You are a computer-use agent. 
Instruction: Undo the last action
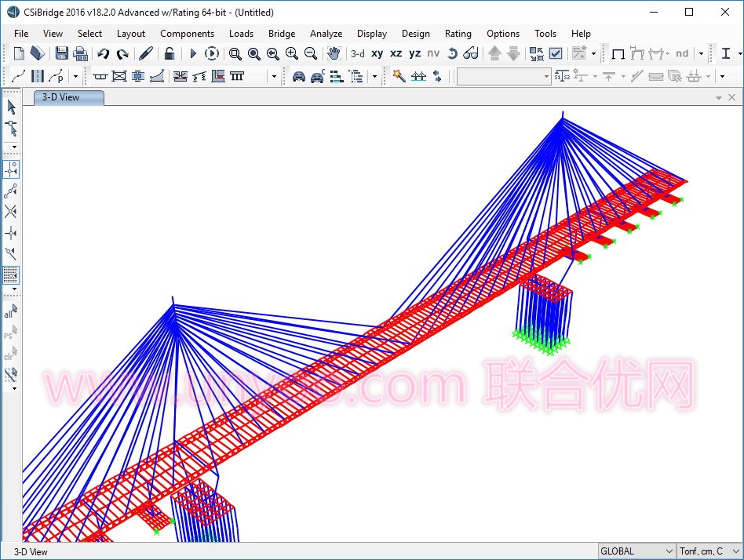tap(103, 53)
